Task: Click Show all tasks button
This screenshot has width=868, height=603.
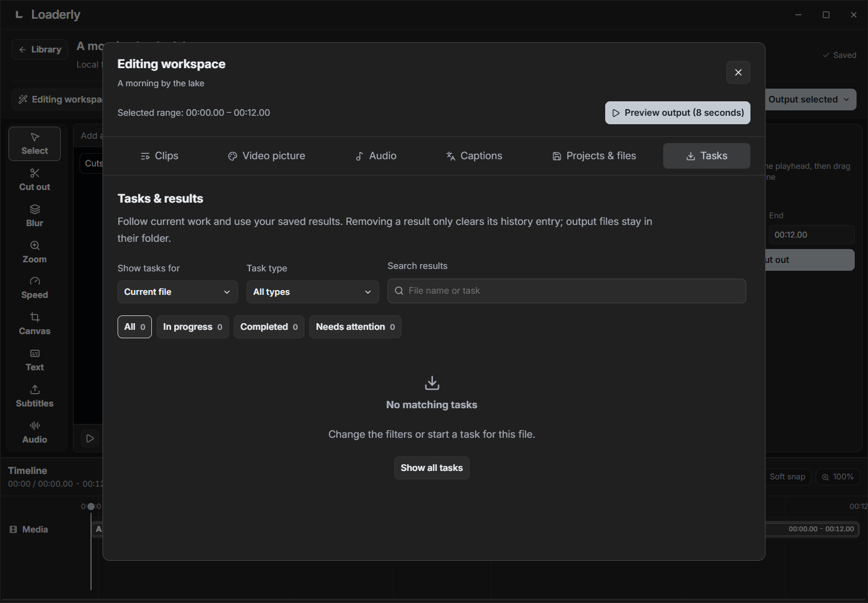Action: pyautogui.click(x=432, y=468)
